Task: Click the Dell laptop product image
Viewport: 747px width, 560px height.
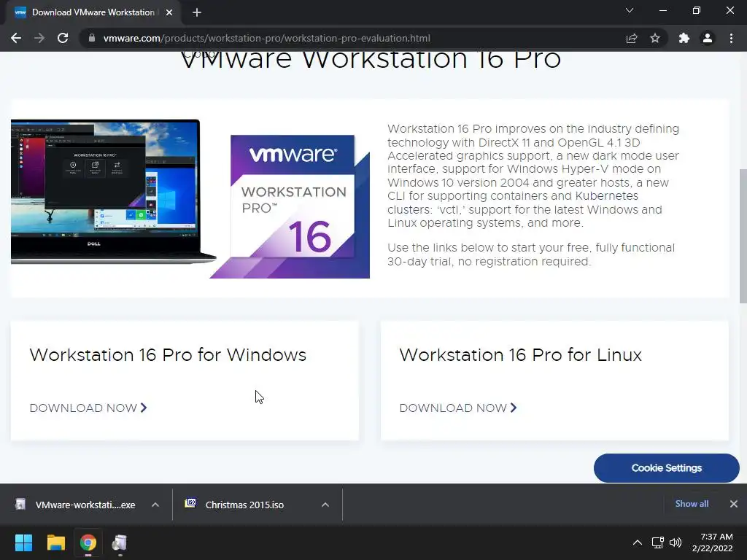Action: (112, 192)
